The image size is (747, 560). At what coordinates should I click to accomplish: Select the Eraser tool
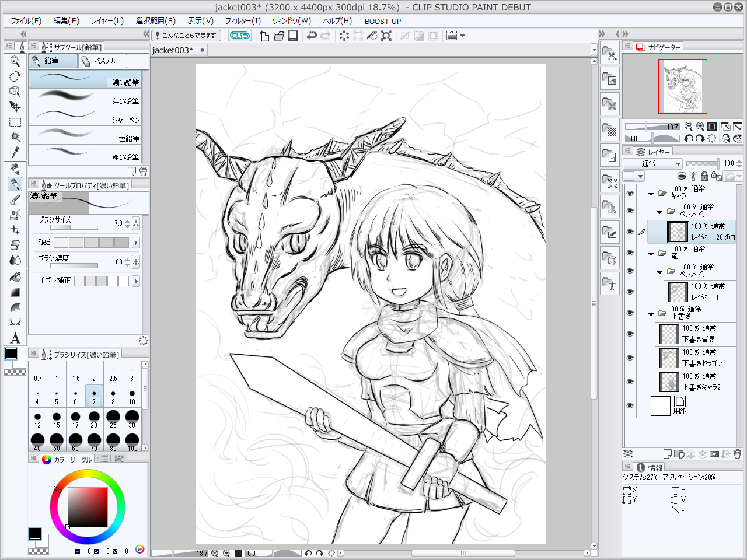click(x=15, y=245)
